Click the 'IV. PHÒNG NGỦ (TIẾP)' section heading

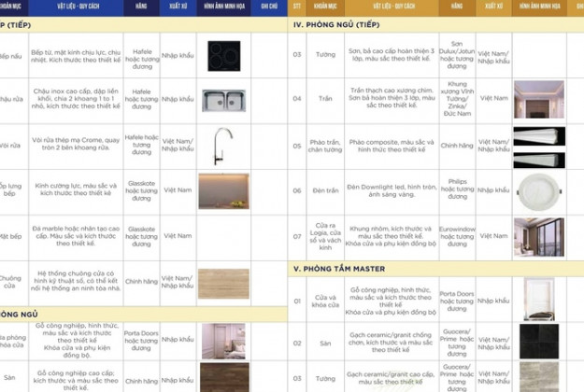coord(336,25)
